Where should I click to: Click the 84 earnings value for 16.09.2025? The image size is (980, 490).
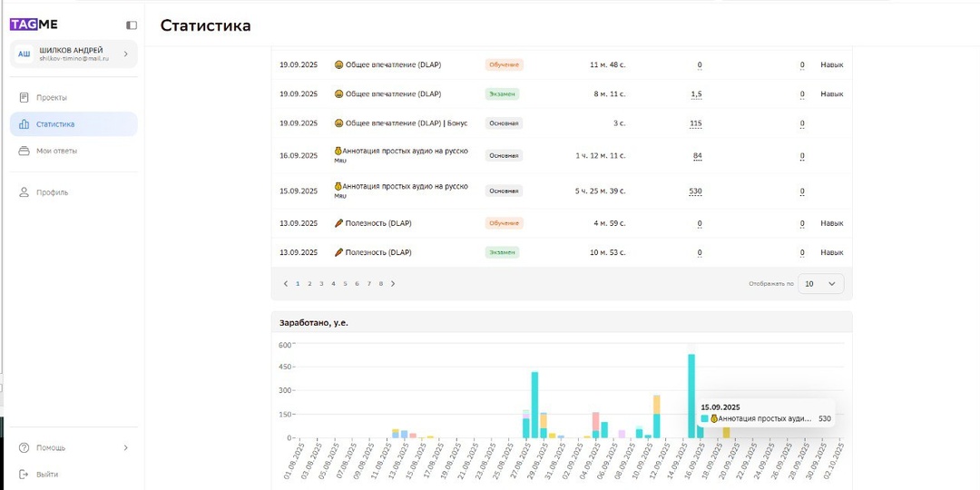(x=698, y=156)
